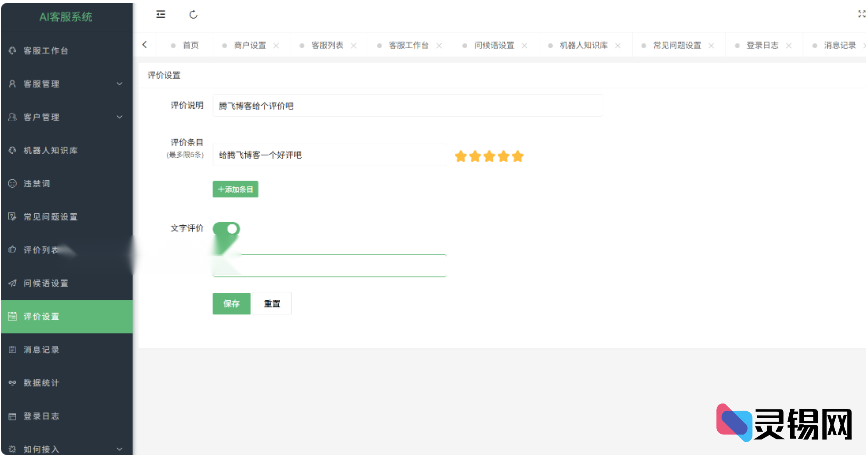This screenshot has height=455, width=866.
Task: Switch to the 客服列表 tab
Action: tap(327, 45)
